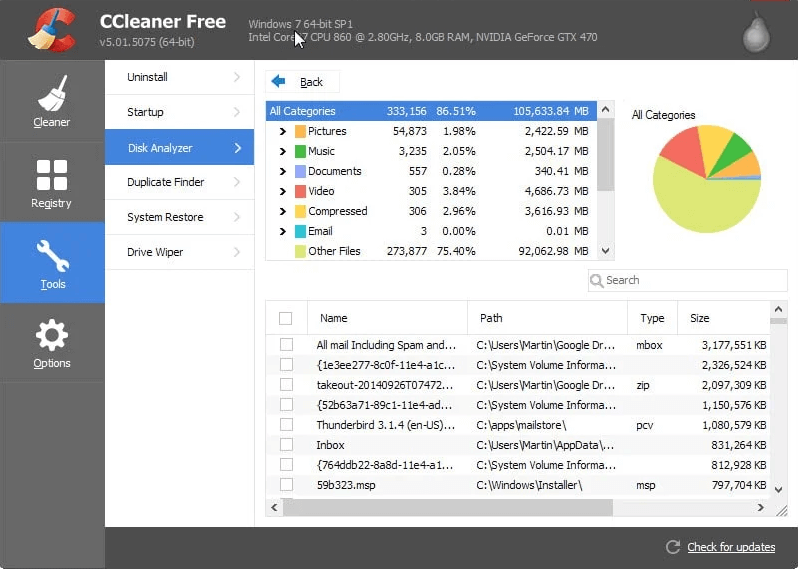The width and height of the screenshot is (798, 569).
Task: Click the Other Files color swatch
Action: [x=300, y=251]
